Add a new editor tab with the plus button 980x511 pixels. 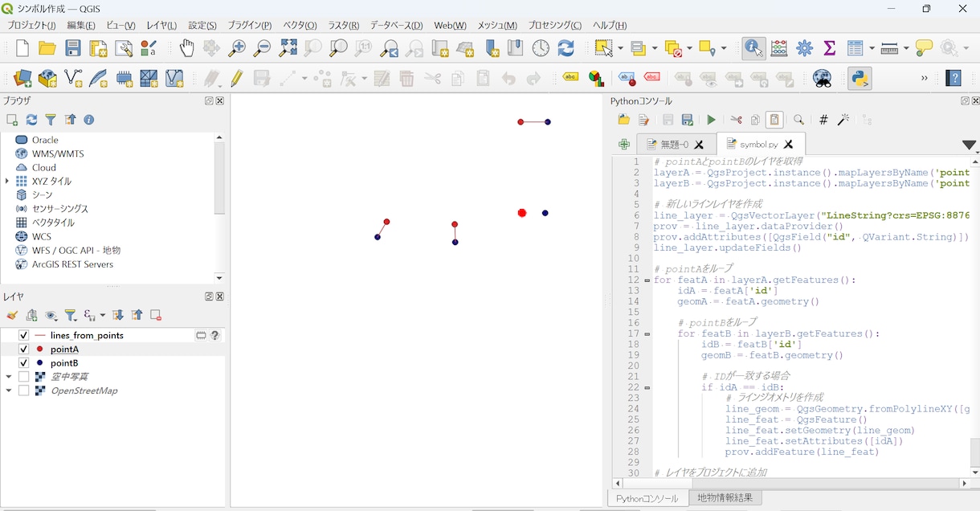pyautogui.click(x=624, y=145)
